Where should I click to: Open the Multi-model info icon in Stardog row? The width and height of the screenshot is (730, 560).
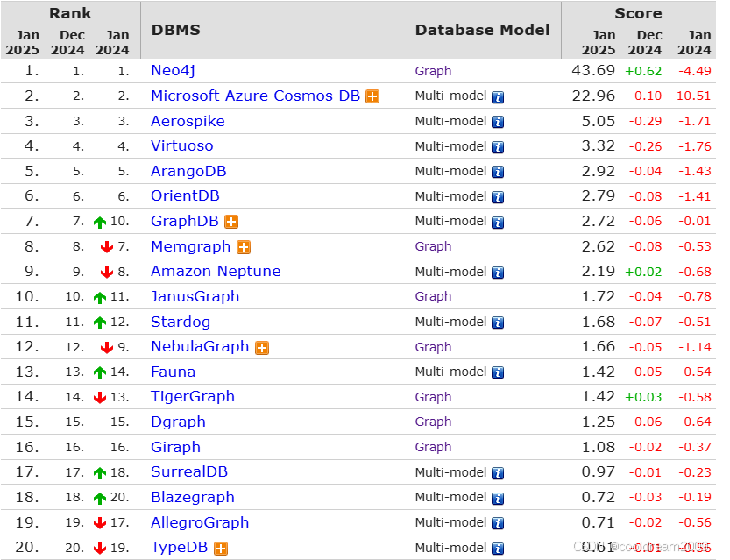pyautogui.click(x=498, y=323)
